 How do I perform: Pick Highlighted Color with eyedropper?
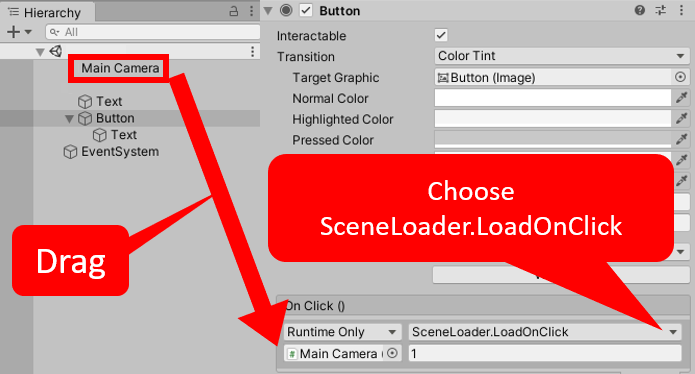pyautogui.click(x=681, y=118)
